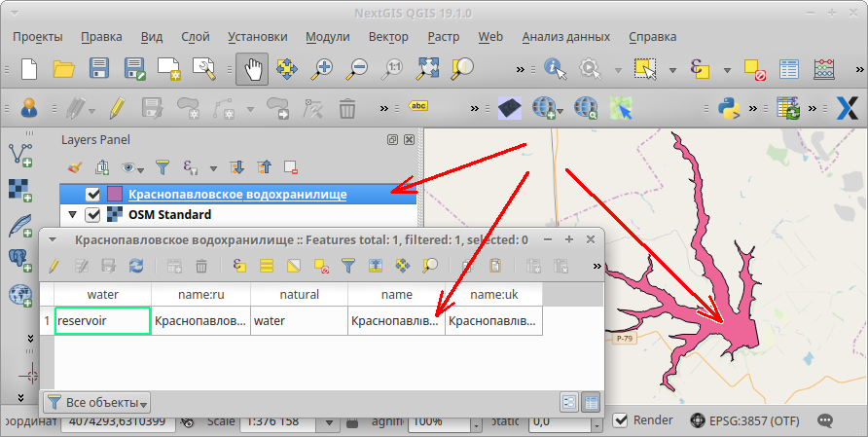Click the abc labeling tool icon
The image size is (868, 437).
coord(418,106)
